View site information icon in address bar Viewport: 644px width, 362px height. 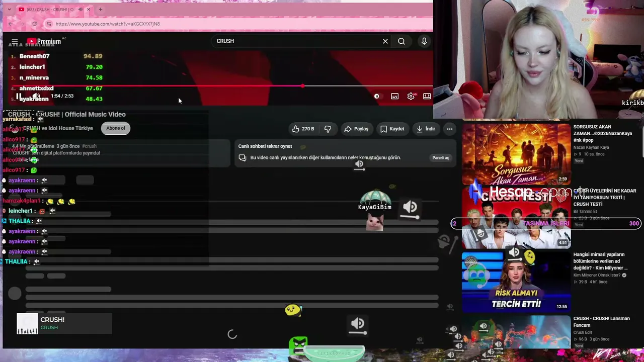click(x=49, y=24)
